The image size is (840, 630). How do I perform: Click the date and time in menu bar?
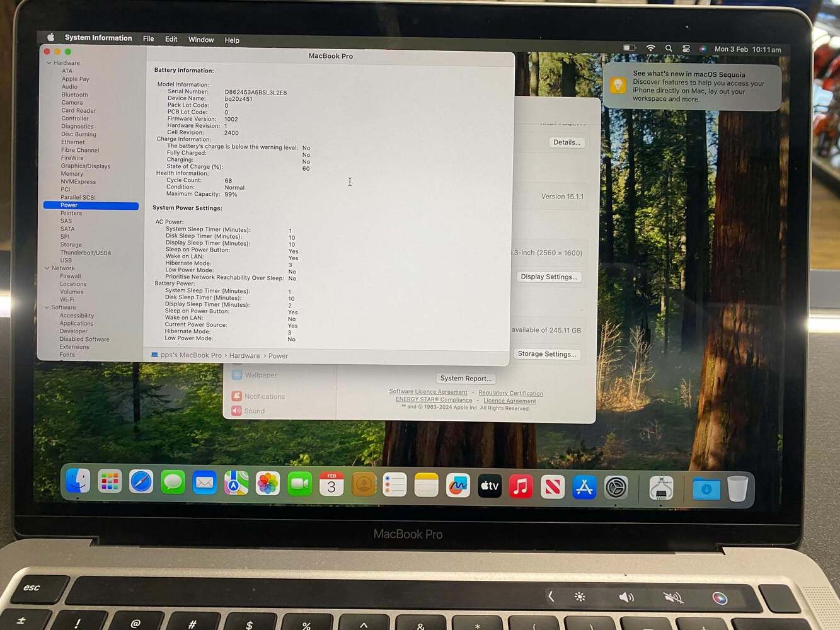(747, 49)
